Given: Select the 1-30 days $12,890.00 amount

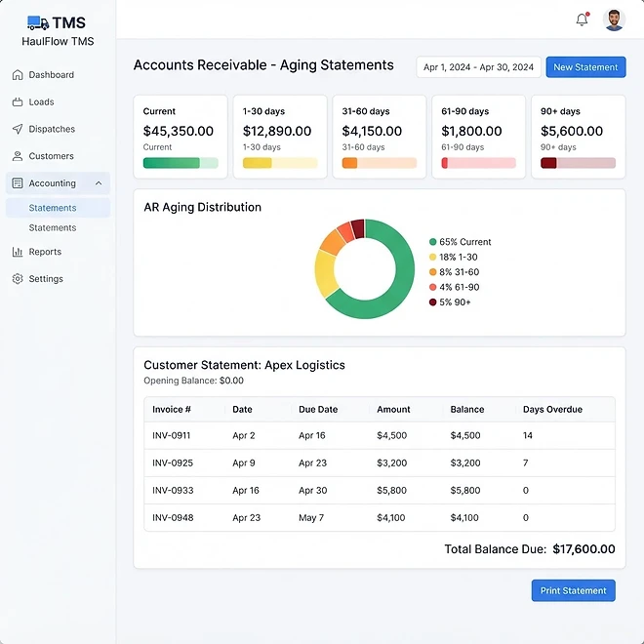Looking at the screenshot, I should click(277, 131).
